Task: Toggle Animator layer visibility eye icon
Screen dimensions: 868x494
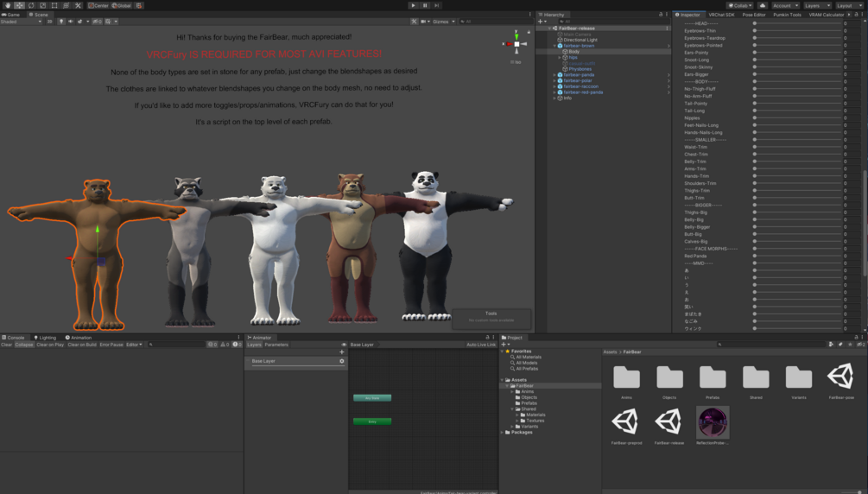Action: pyautogui.click(x=344, y=345)
